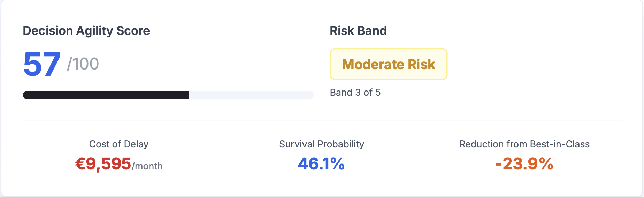Click the Decision Agility Score heading
The image size is (644, 197).
pos(86,31)
